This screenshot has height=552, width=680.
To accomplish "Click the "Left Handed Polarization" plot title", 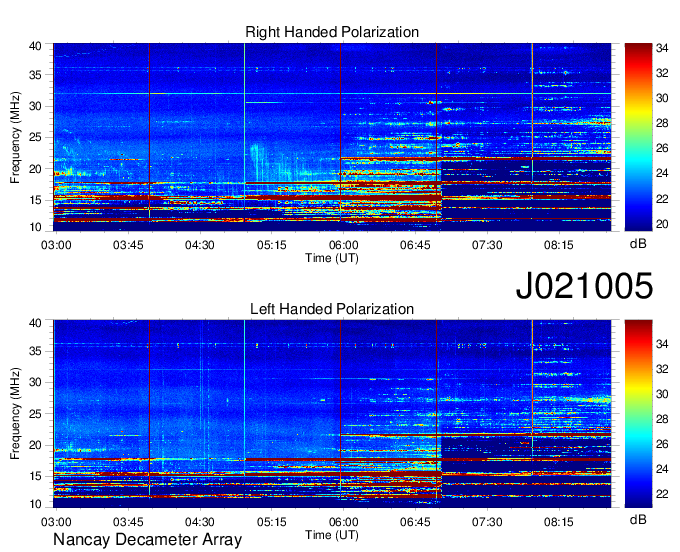I will (332, 309).
